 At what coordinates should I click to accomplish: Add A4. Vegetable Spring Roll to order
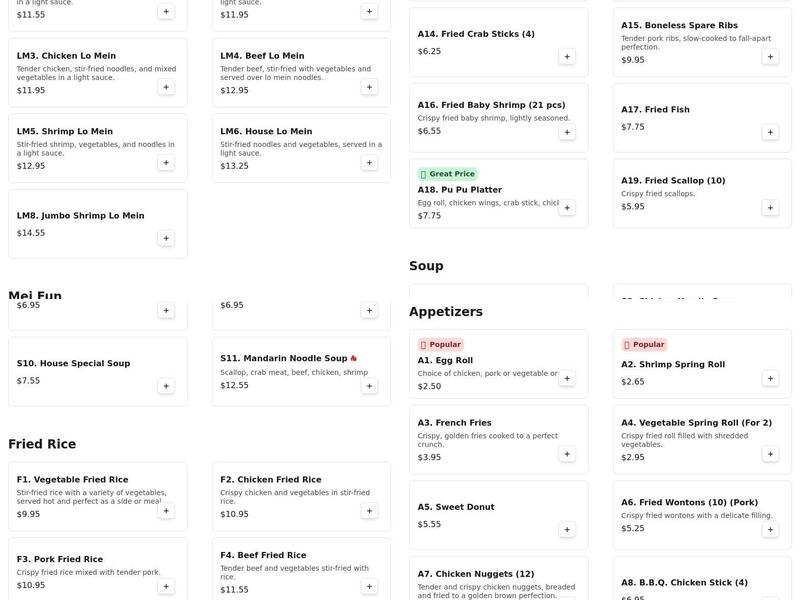tap(770, 454)
